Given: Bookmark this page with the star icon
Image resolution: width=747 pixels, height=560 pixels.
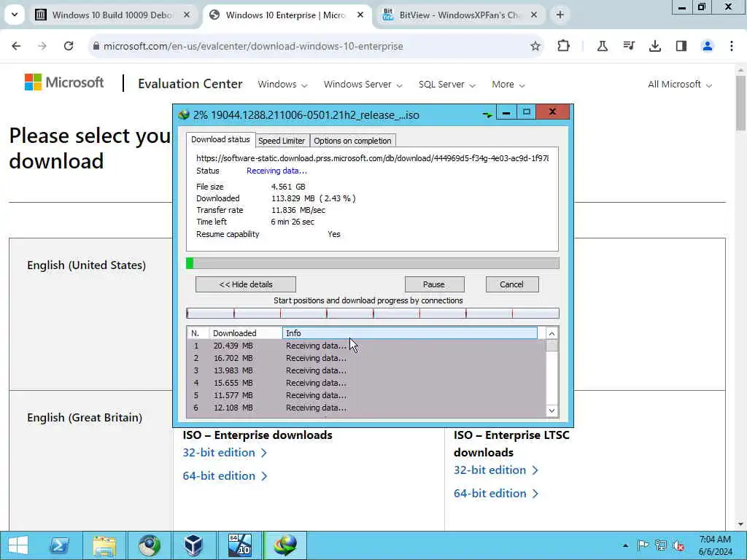Looking at the screenshot, I should point(535,46).
